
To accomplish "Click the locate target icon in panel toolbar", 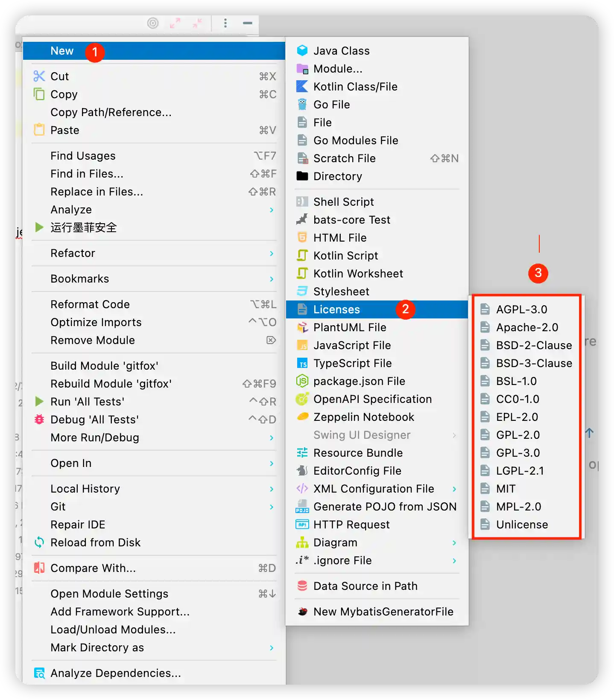I will 153,23.
